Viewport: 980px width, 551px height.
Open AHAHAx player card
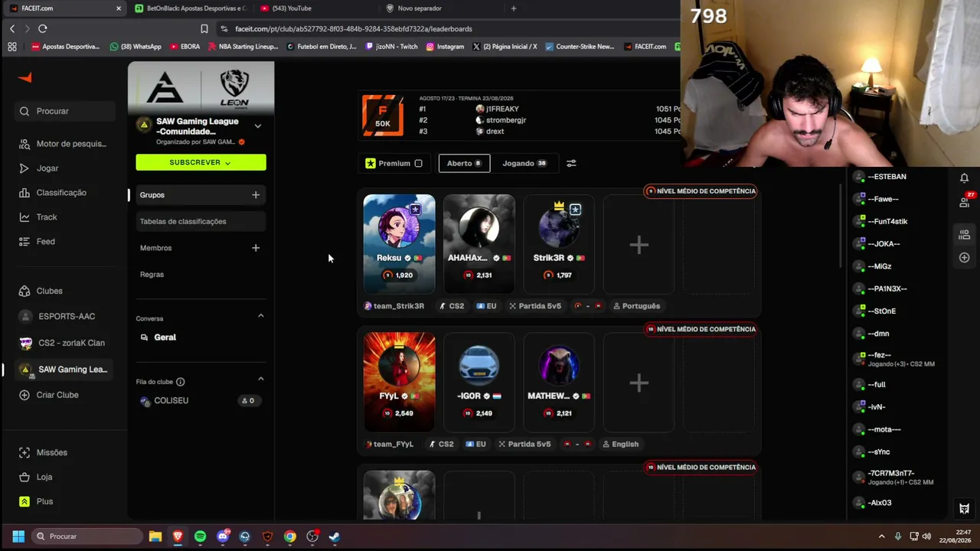[479, 244]
